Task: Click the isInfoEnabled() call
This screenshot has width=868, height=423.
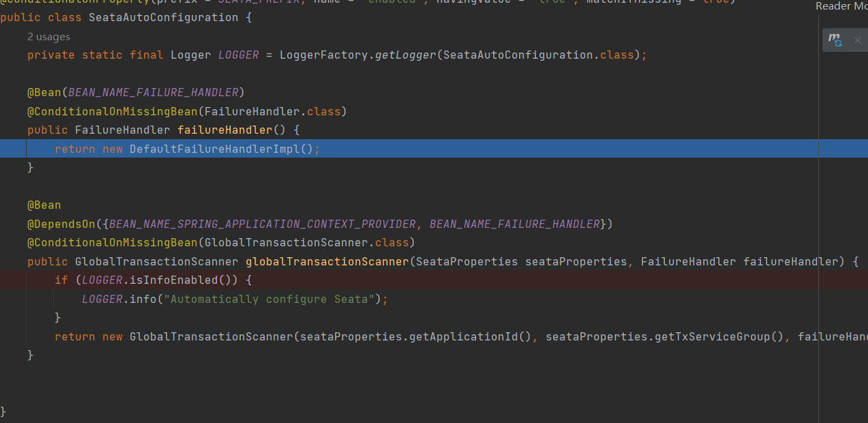Action: [x=191, y=280]
